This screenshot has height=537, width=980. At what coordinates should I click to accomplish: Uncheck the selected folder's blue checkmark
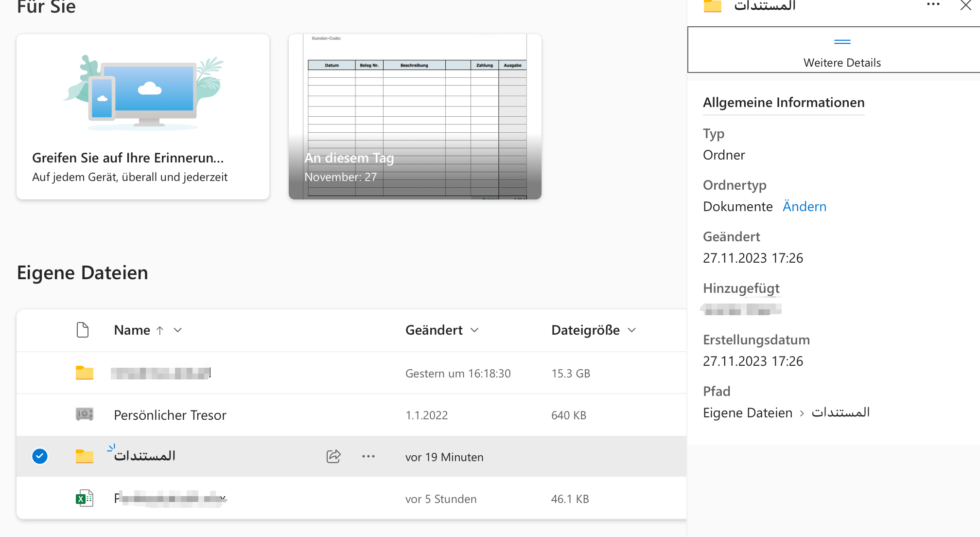coord(40,456)
